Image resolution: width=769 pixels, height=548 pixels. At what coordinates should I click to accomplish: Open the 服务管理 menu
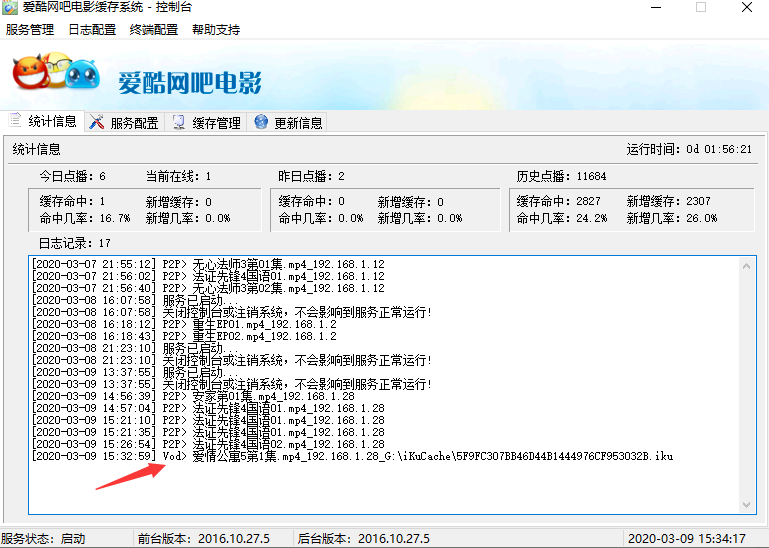[30, 29]
